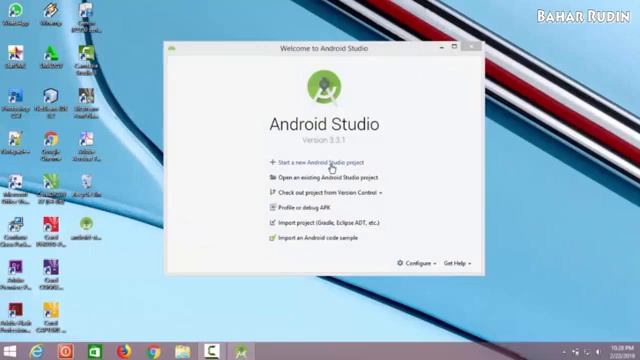Launch Google Chrome from the taskbar
640x360 pixels.
153,351
